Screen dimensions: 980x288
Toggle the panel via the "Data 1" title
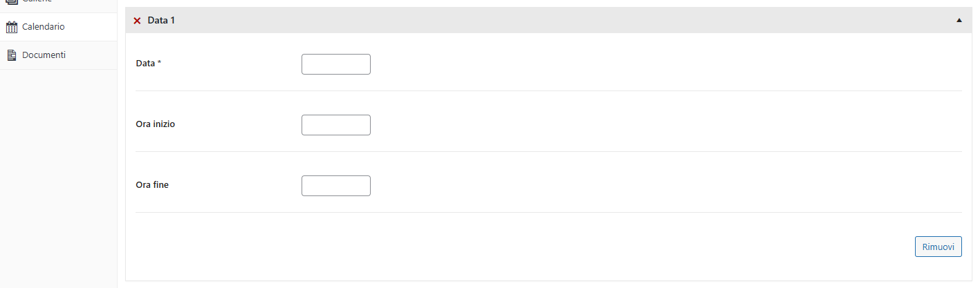pyautogui.click(x=161, y=21)
